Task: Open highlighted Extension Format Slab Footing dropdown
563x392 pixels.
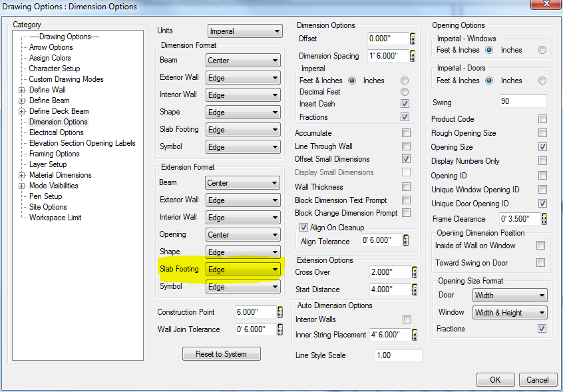Action: 243,270
